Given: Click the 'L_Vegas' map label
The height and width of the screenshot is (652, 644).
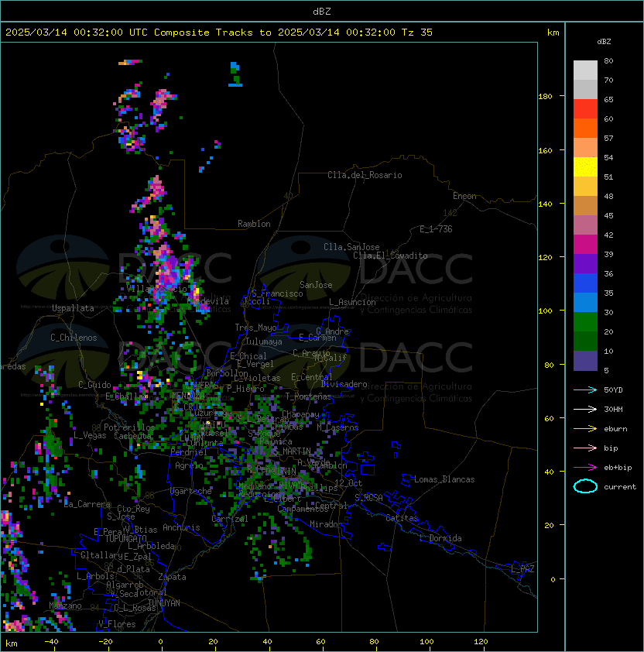Looking at the screenshot, I should tap(90, 435).
